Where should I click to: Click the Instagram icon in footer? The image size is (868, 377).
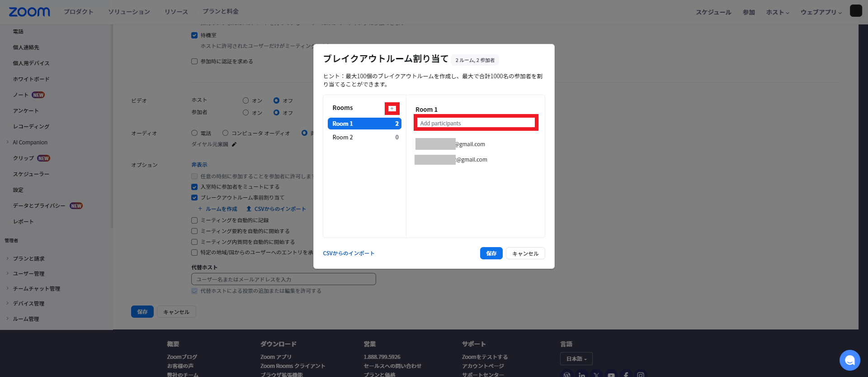pos(640,375)
